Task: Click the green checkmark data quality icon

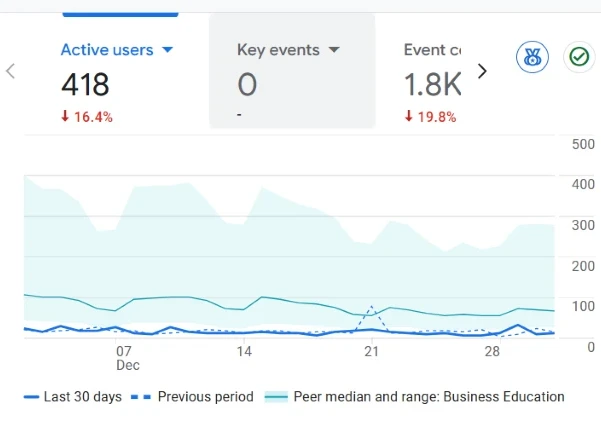Action: click(x=578, y=58)
